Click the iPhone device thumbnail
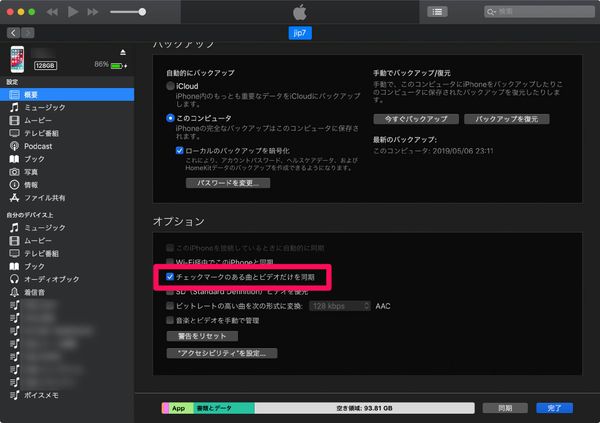600x423 pixels. pyautogui.click(x=17, y=59)
